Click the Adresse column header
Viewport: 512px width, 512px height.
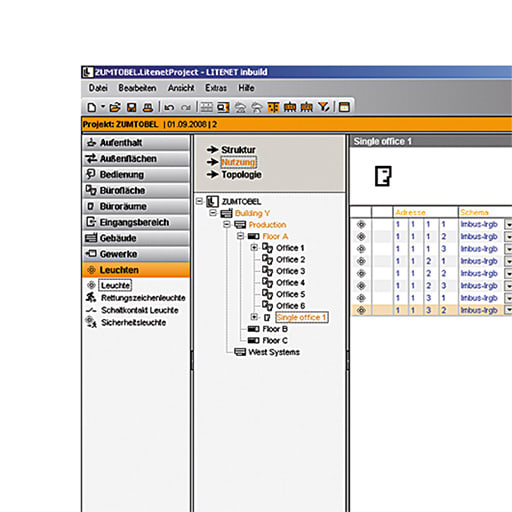[x=425, y=212]
